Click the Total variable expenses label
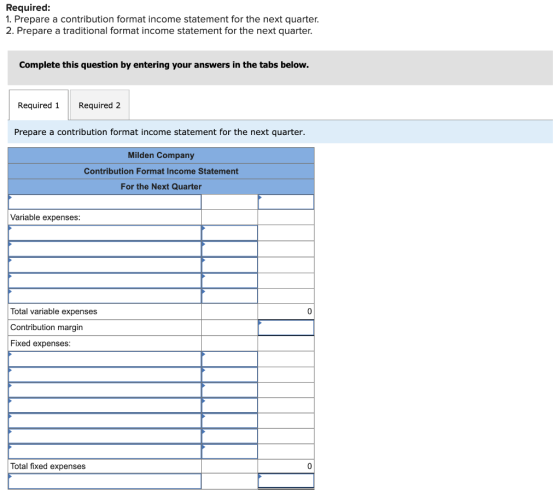Viewport: 560px width, 494px height. [54, 311]
